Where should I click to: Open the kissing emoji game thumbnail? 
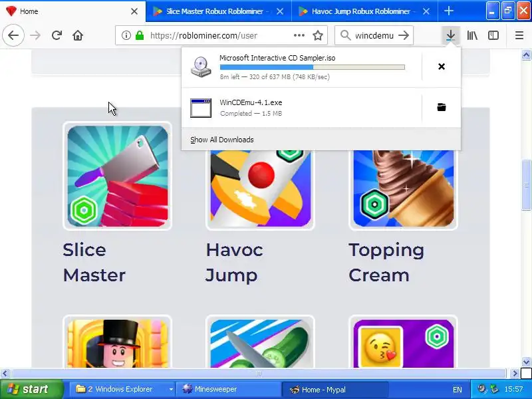click(x=404, y=342)
